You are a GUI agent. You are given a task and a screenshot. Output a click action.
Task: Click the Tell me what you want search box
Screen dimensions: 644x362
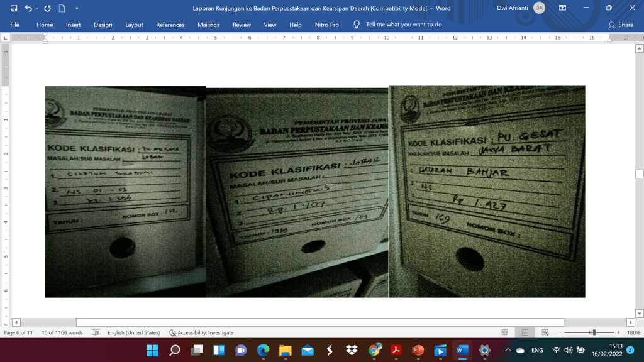[404, 25]
